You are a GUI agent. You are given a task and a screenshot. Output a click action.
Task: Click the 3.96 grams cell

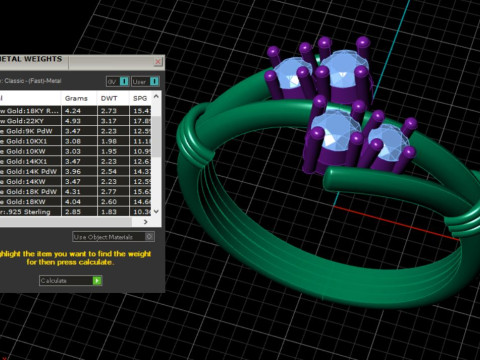pos(79,171)
